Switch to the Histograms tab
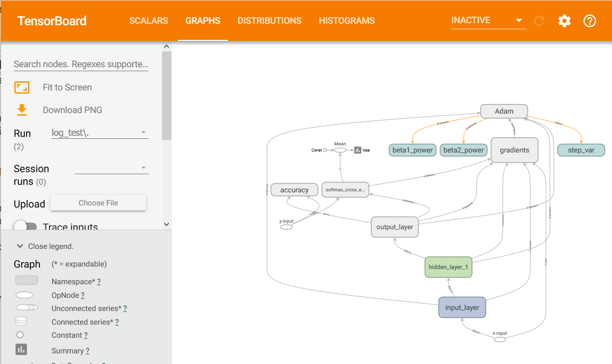Image resolution: width=612 pixels, height=364 pixels. tap(347, 21)
